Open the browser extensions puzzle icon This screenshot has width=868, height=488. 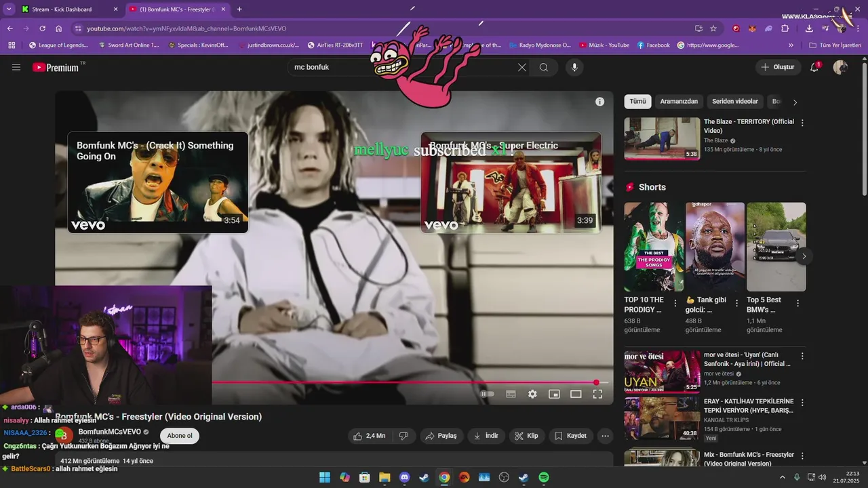pos(785,28)
